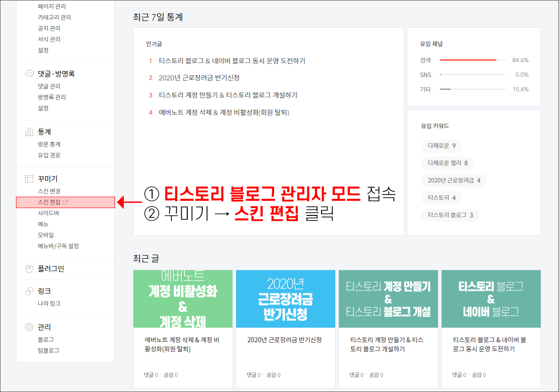Click the 관리 gear icon

29,327
